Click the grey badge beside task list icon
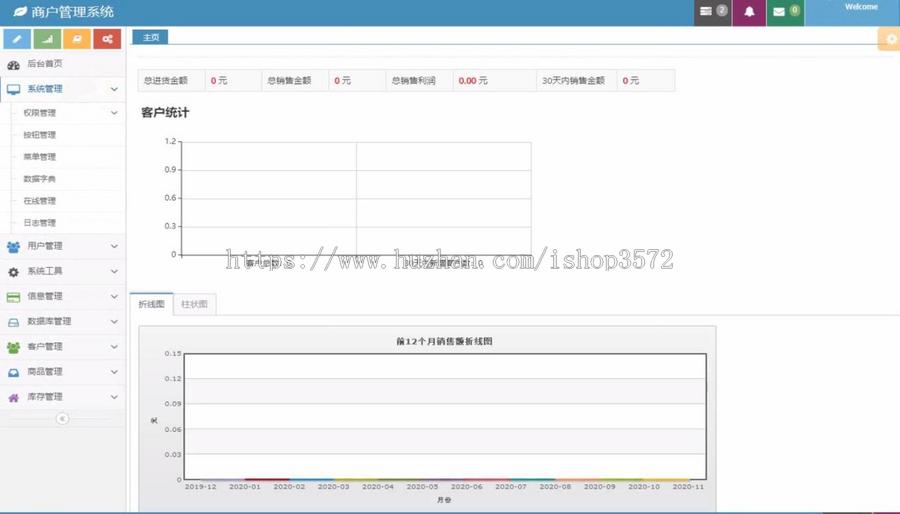 click(722, 10)
